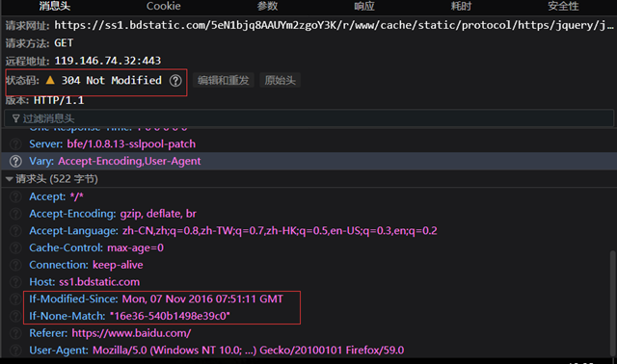Open the 安全性 tab
617x364 pixels.
pyautogui.click(x=563, y=6)
